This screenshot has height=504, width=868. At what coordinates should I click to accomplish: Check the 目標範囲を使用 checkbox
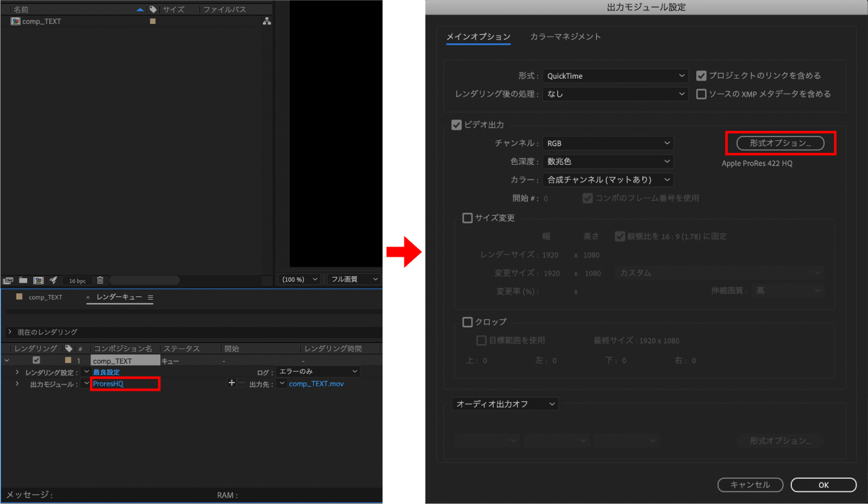481,340
